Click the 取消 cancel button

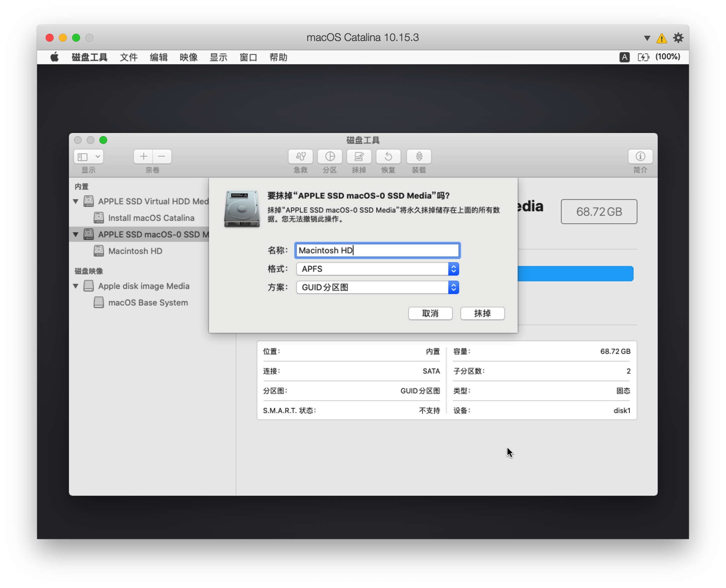[x=431, y=313]
